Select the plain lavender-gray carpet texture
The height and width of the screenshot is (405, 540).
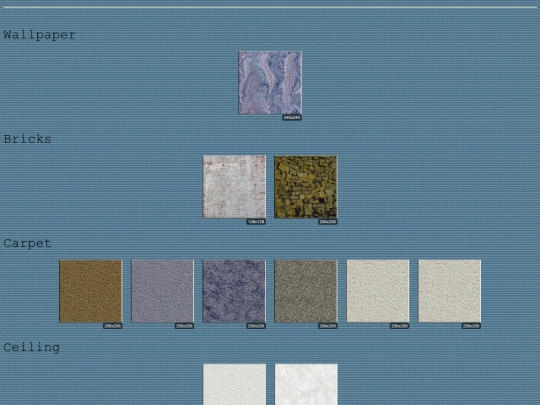pyautogui.click(x=163, y=291)
